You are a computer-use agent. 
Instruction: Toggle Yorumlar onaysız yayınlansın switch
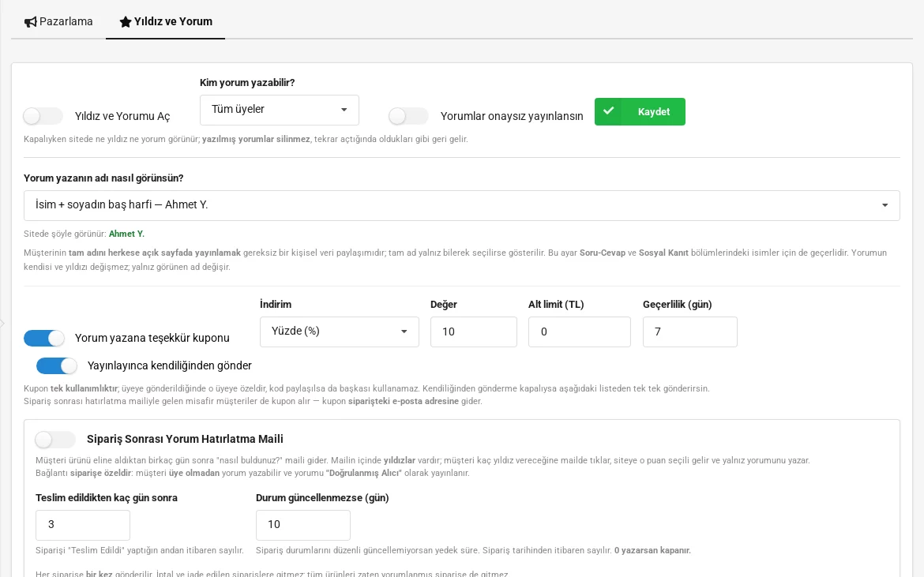pos(408,116)
